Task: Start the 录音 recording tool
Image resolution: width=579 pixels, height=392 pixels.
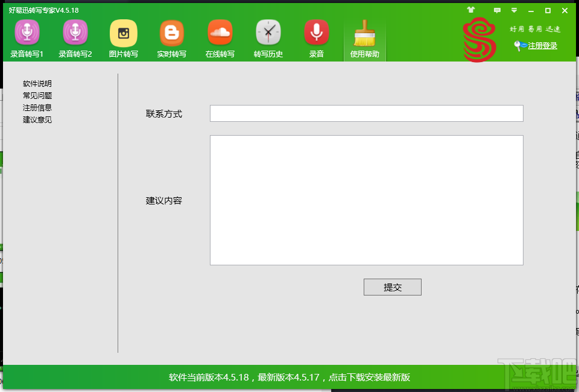Action: [x=316, y=37]
